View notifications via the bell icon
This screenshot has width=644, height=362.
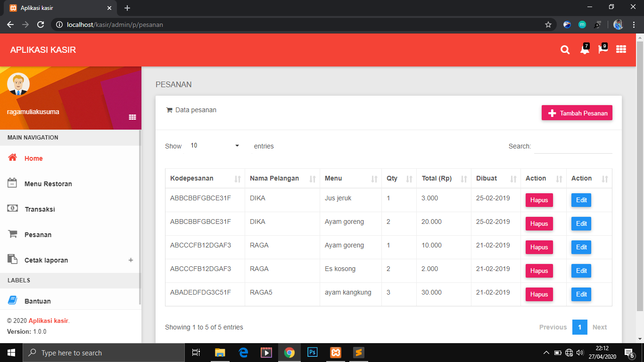pyautogui.click(x=584, y=50)
